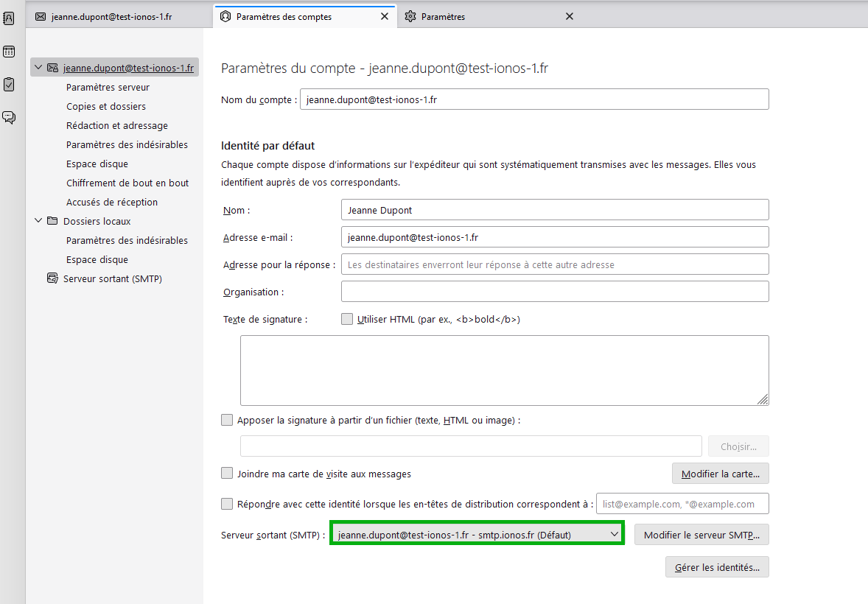Open the Calendar sidebar icon
868x604 pixels.
tap(9, 52)
